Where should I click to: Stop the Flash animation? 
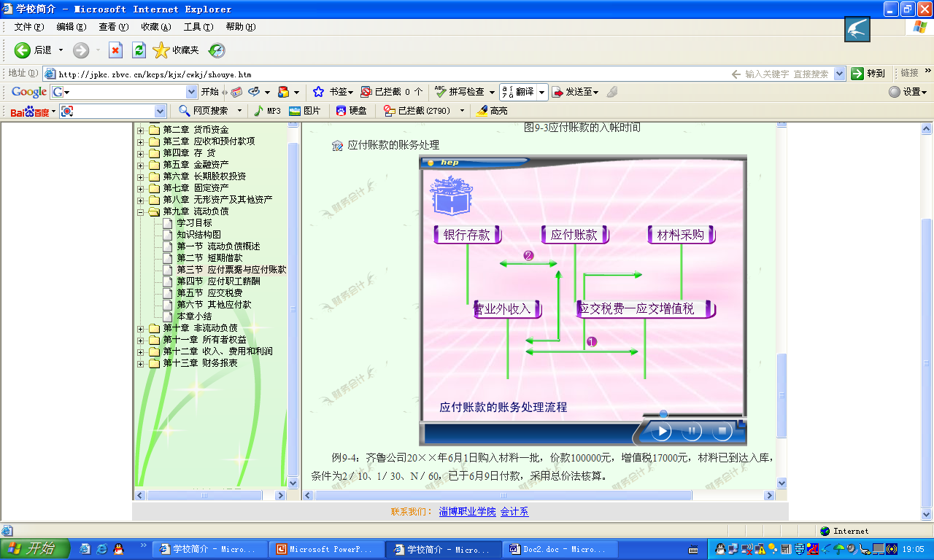click(x=722, y=431)
